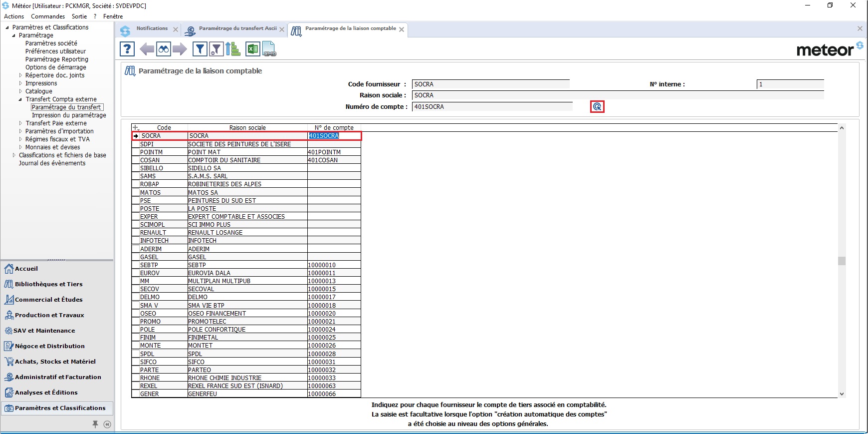
Task: Close the Notifications tab
Action: (x=176, y=29)
